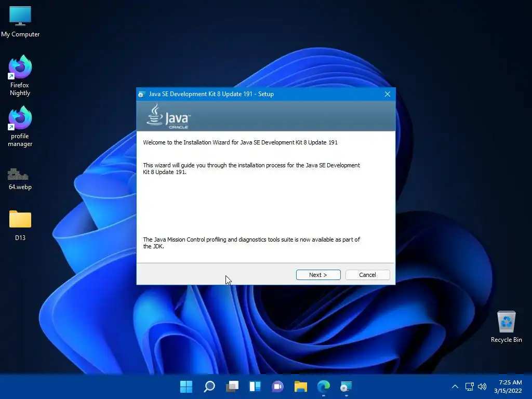
Task: Open Teams Chat from taskbar
Action: pyautogui.click(x=277, y=387)
